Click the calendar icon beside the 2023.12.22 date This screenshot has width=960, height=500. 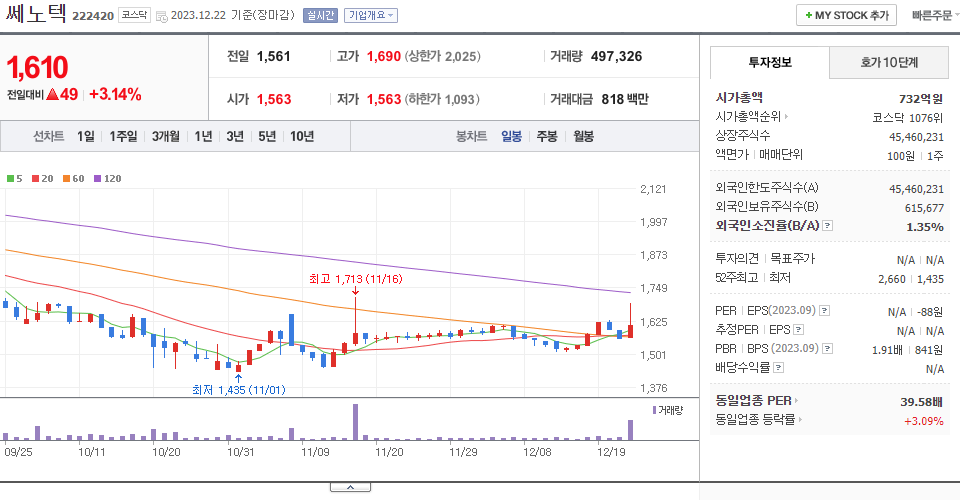tap(162, 17)
